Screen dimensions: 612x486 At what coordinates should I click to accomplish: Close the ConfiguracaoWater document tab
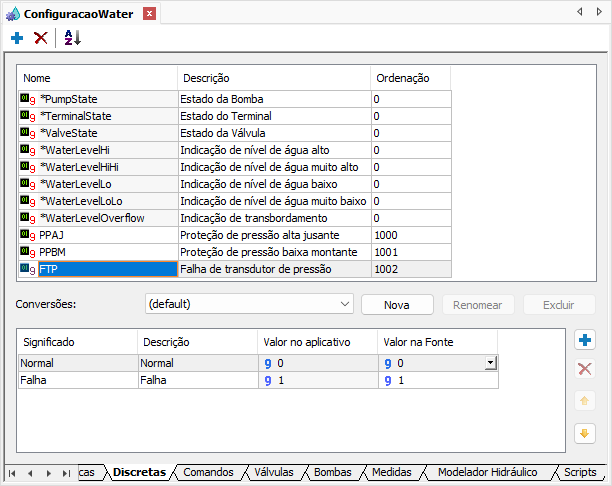(x=149, y=14)
